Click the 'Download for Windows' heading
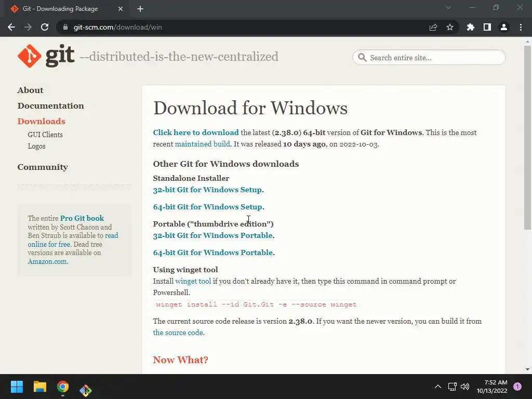The height and width of the screenshot is (399, 532). pos(250,108)
